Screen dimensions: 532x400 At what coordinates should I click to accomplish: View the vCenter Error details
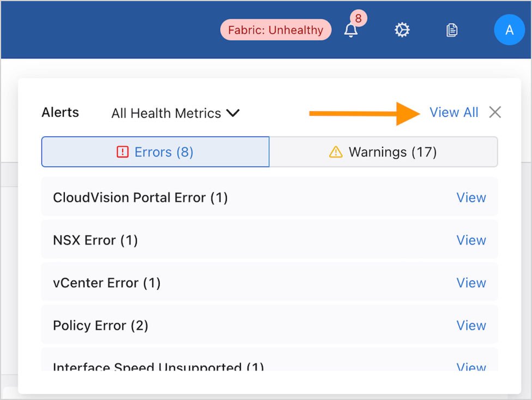[471, 283]
